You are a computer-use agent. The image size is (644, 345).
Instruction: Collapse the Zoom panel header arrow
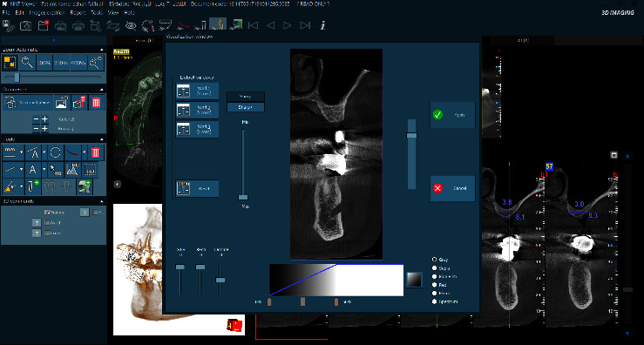[x=102, y=50]
